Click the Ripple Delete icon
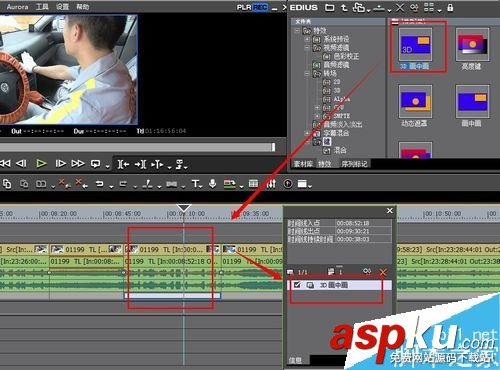The width and height of the screenshot is (500, 370). (x=81, y=183)
